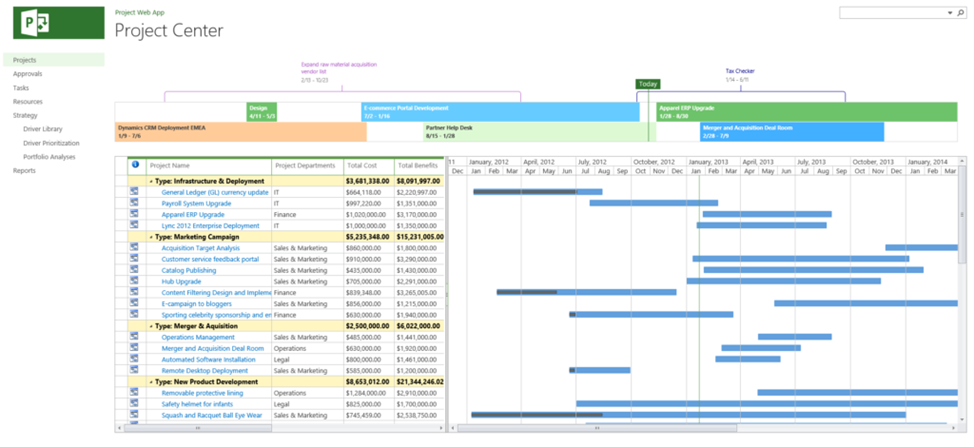
Task: Click the project icon beside Catalog Publishing
Action: pos(134,270)
